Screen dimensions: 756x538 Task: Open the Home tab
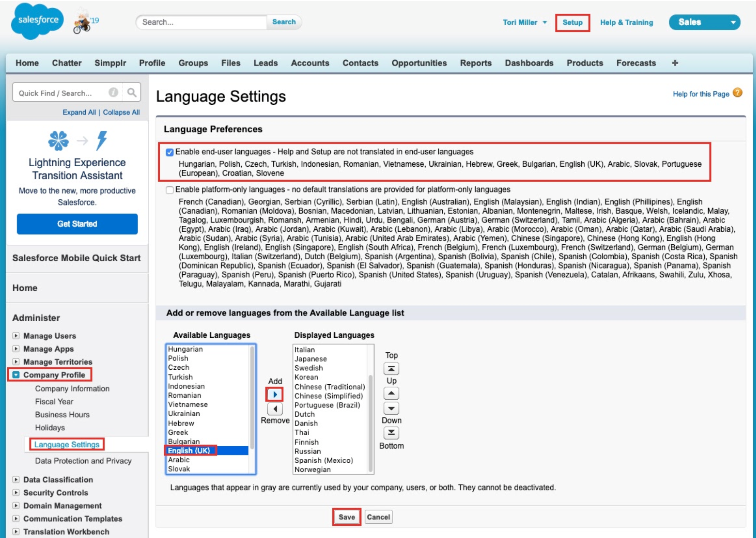(x=27, y=63)
